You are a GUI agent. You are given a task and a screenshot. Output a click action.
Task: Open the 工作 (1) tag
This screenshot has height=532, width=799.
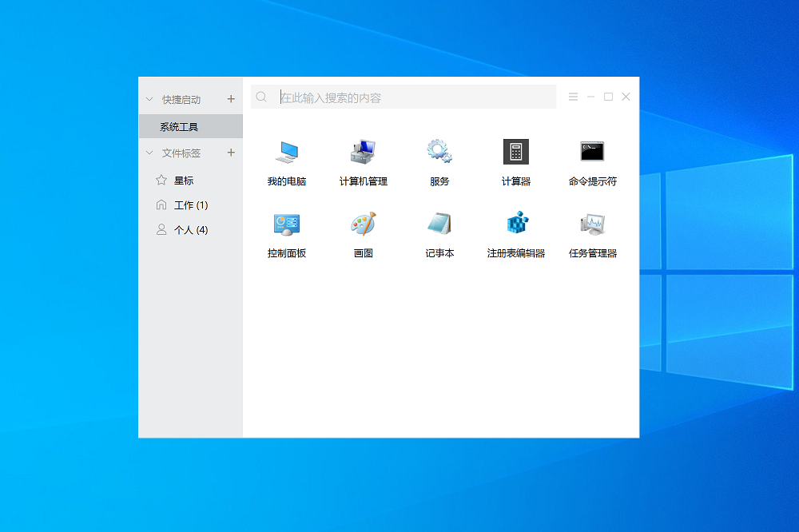[190, 205]
